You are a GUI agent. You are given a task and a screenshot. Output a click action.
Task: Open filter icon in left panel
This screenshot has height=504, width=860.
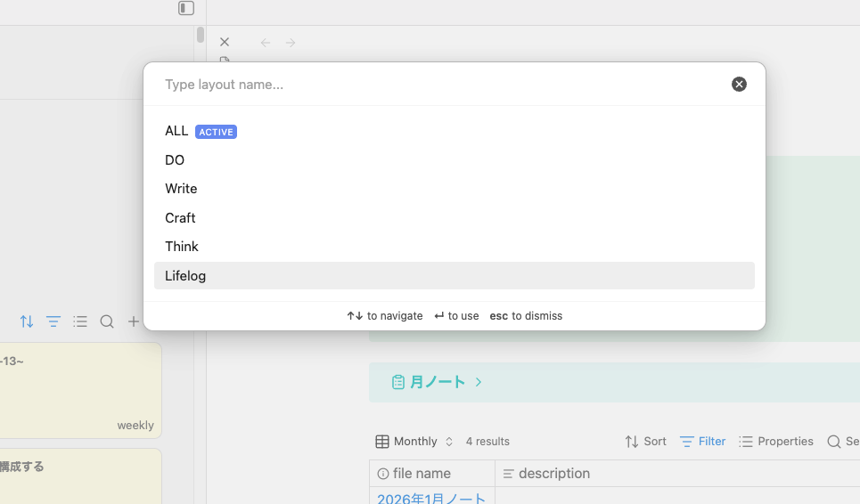(x=53, y=321)
